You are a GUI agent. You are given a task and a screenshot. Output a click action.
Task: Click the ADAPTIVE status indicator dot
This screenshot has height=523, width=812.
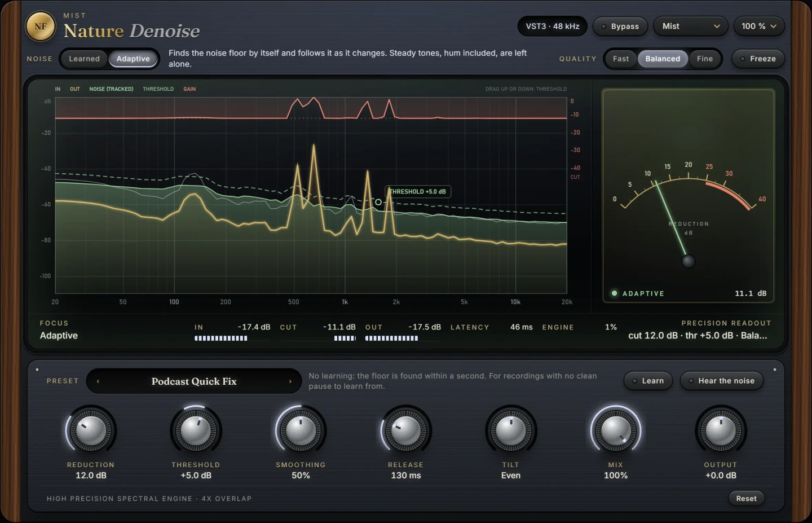tap(615, 293)
